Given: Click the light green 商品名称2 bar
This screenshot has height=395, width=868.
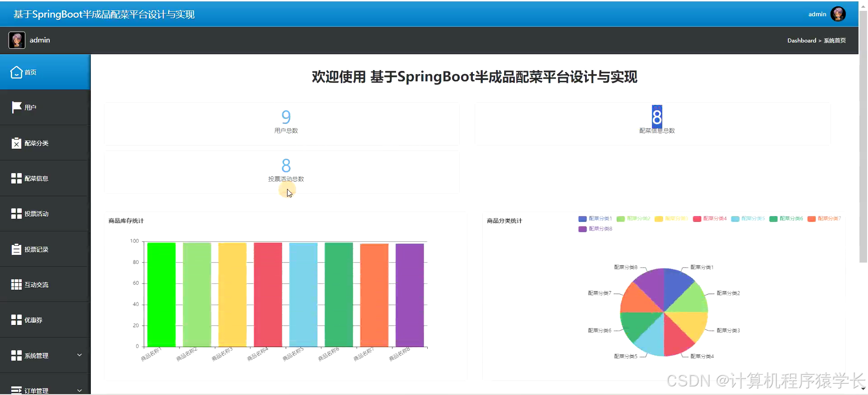Looking at the screenshot, I should pos(197,295).
